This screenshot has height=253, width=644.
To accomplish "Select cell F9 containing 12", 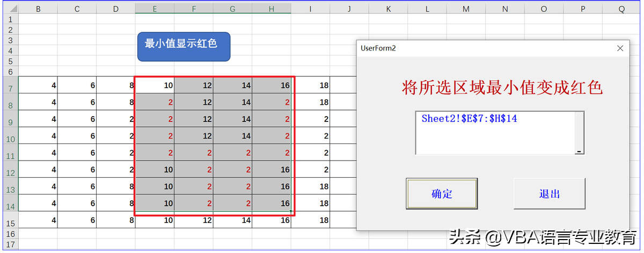I will pos(194,119).
